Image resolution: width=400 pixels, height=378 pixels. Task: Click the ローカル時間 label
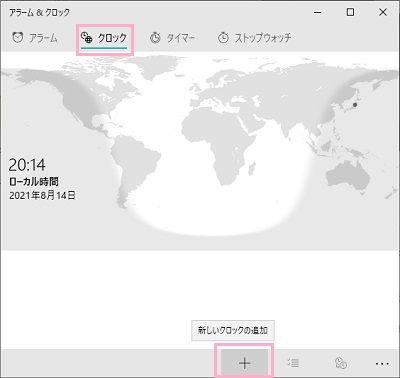tap(34, 181)
